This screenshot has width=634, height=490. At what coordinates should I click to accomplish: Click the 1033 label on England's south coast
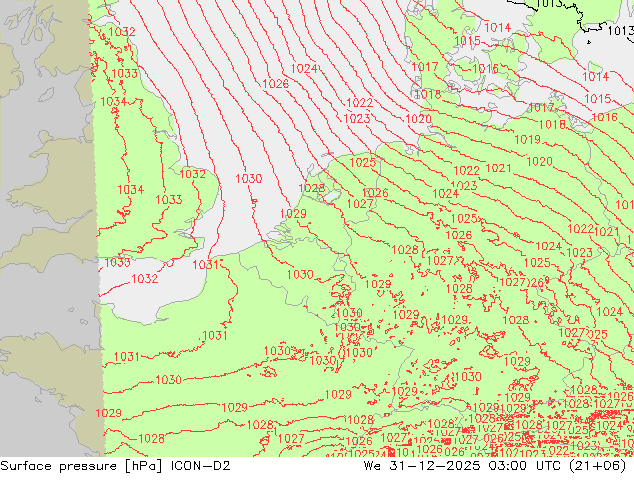click(117, 262)
